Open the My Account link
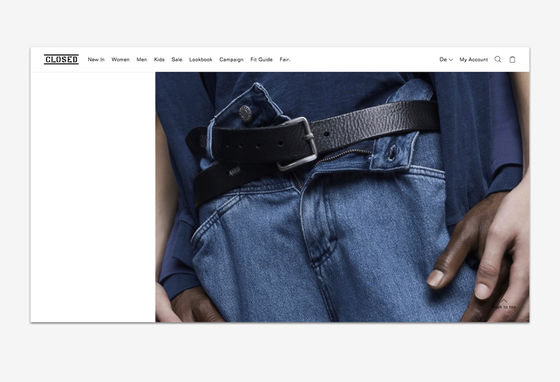The width and height of the screenshot is (560, 382). pyautogui.click(x=474, y=59)
